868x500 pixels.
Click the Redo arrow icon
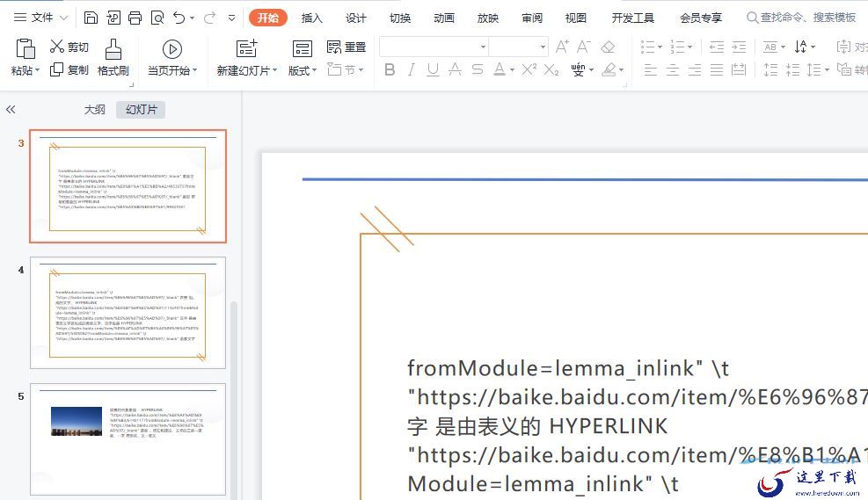210,18
